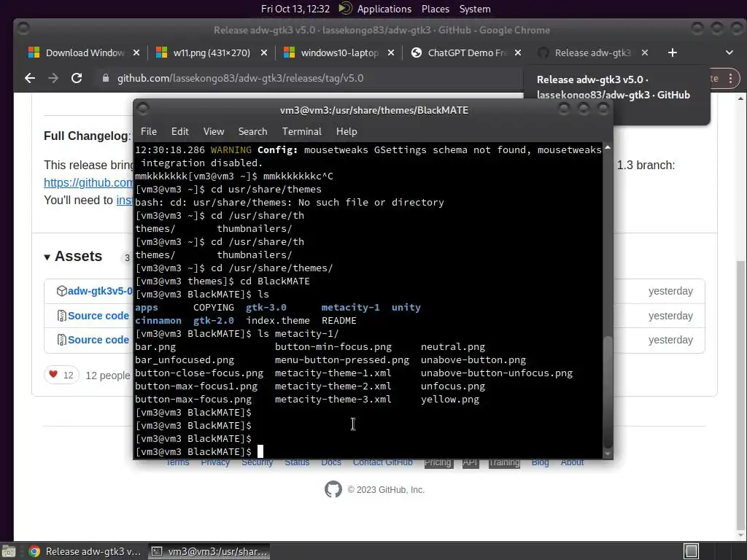Open the https://github.com link in changelog
The height and width of the screenshot is (560, 747).
pos(88,183)
